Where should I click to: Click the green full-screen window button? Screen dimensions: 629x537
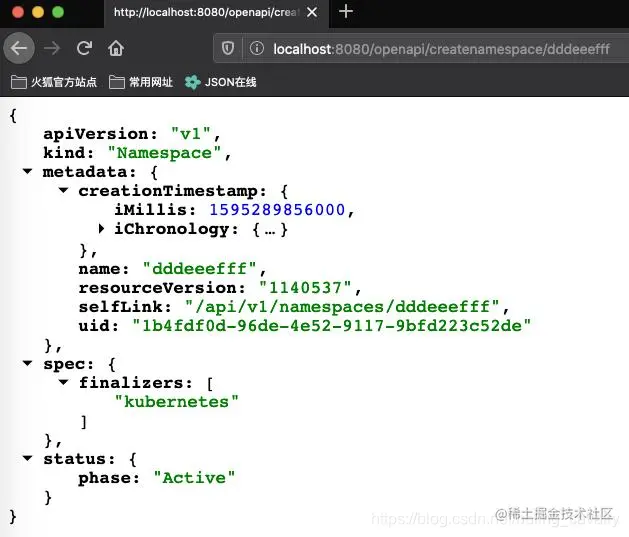[58, 12]
